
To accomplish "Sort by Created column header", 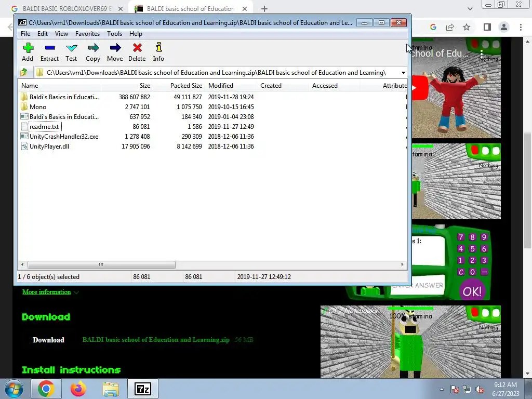I will (283, 86).
